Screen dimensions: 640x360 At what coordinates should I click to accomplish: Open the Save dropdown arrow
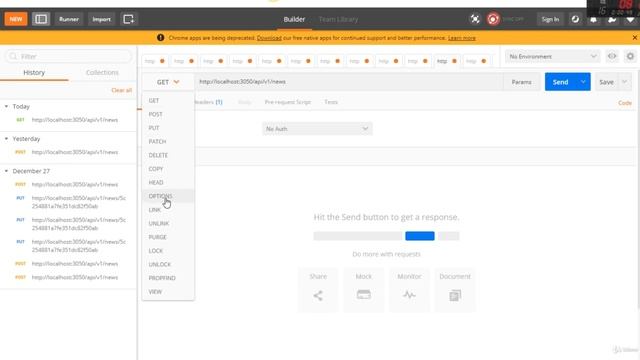pyautogui.click(x=624, y=82)
